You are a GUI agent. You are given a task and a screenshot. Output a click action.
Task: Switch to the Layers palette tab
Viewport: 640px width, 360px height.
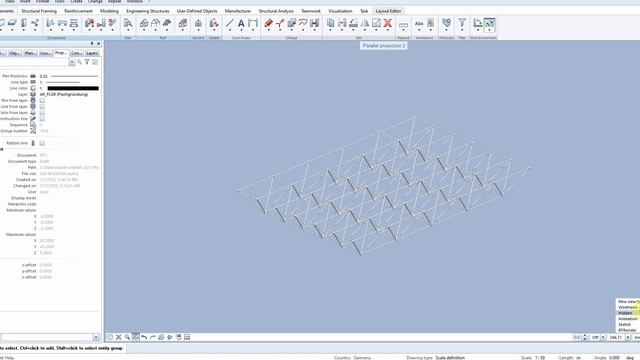(92, 53)
